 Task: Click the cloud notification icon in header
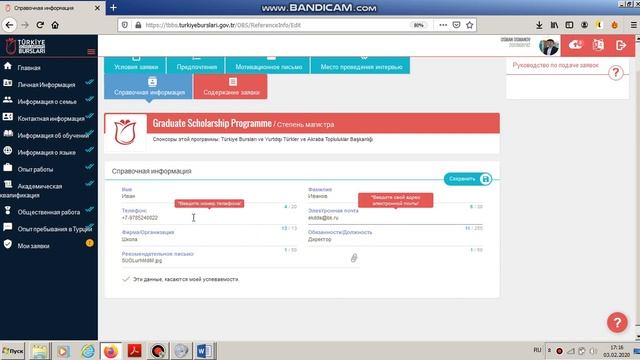click(576, 45)
